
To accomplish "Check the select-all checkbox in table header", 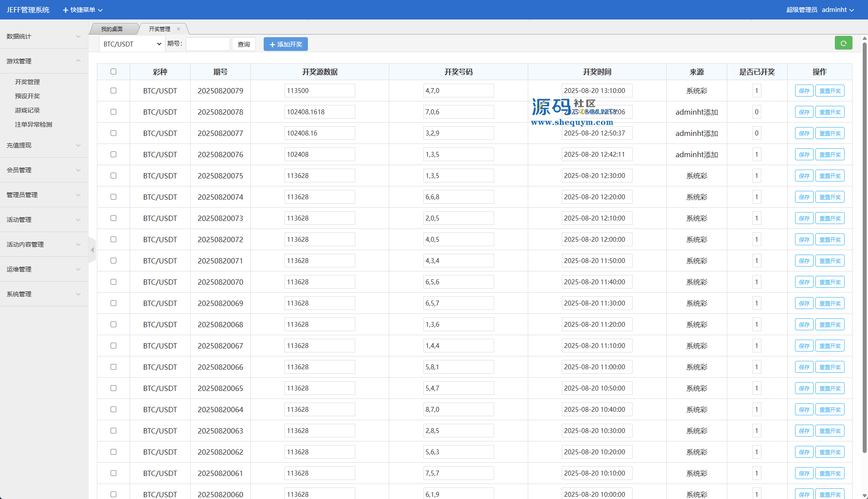I will click(113, 72).
